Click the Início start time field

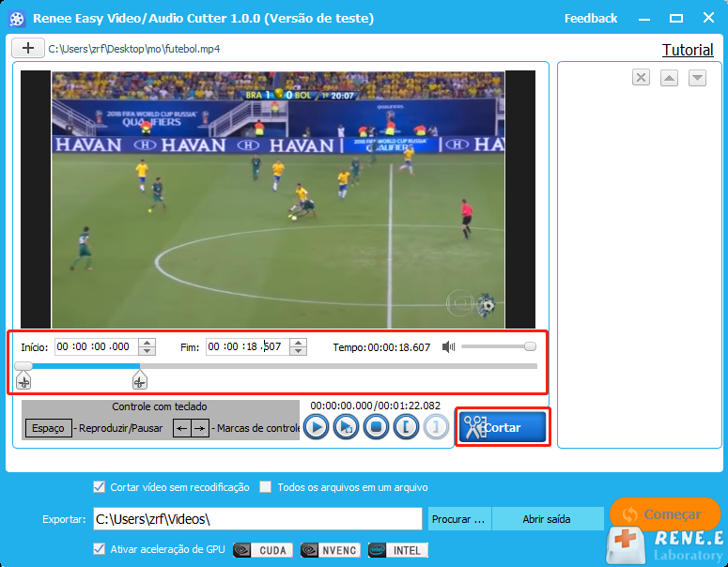click(96, 346)
